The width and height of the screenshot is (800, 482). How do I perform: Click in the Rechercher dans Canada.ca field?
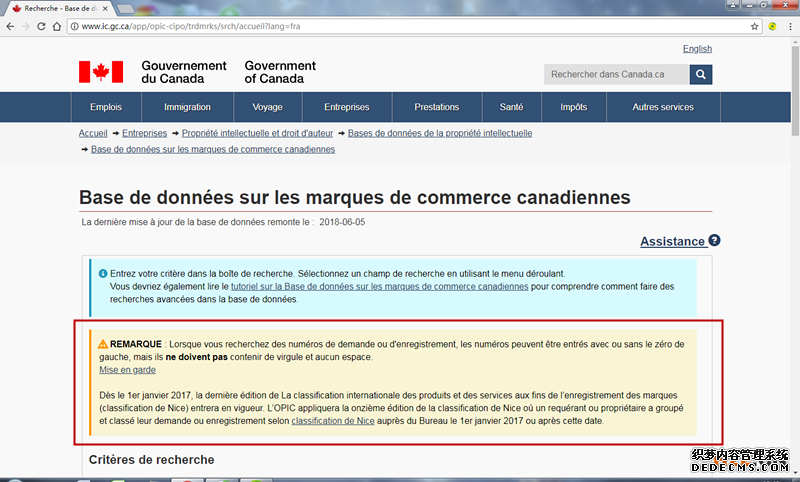pos(616,74)
